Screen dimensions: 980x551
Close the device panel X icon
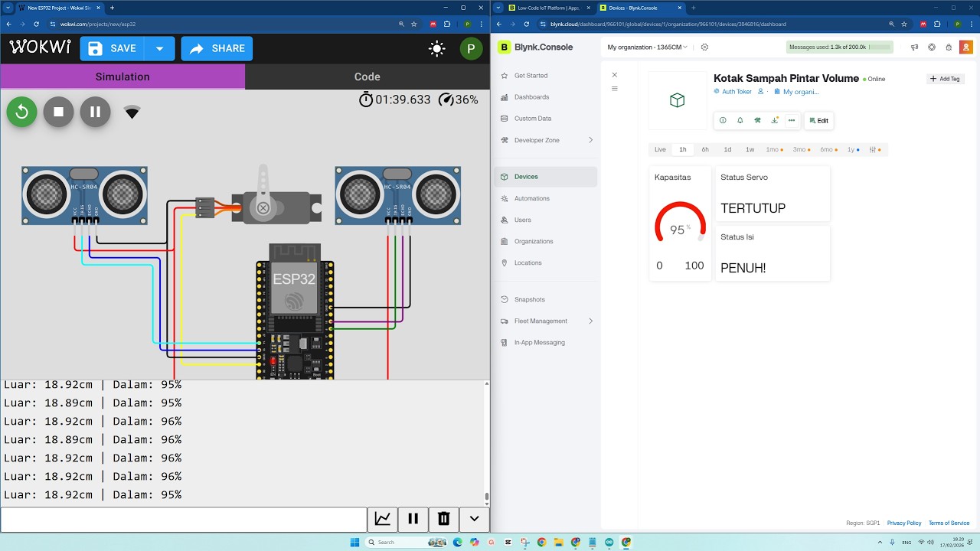point(614,75)
